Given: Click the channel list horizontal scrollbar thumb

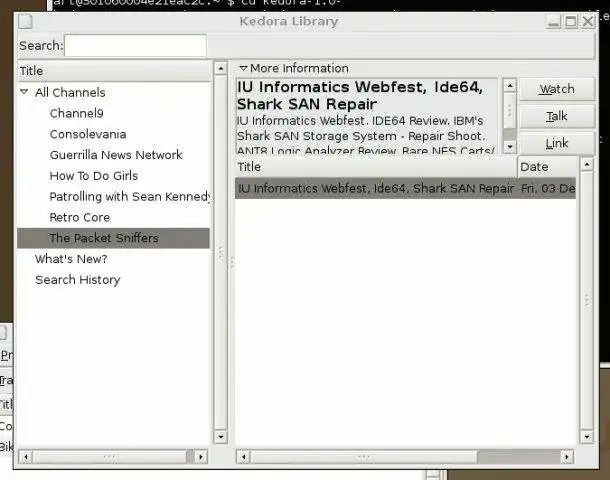Looking at the screenshot, I should pos(110,457).
